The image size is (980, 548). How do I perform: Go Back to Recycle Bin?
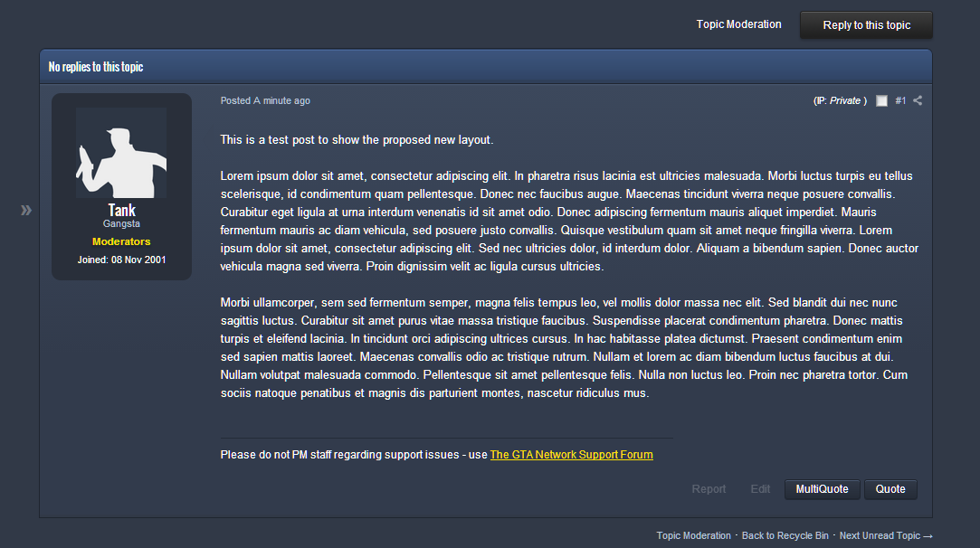coord(785,535)
